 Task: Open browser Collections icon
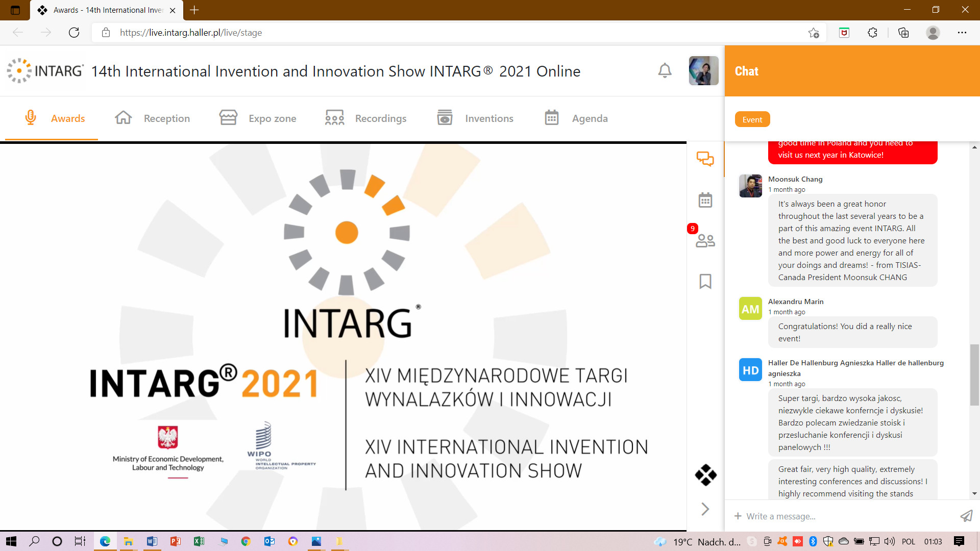pos(903,33)
